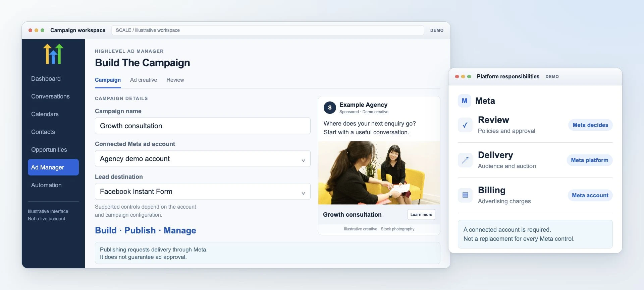Click the Delivery arrow icon
This screenshot has height=290, width=644.
coord(465,160)
